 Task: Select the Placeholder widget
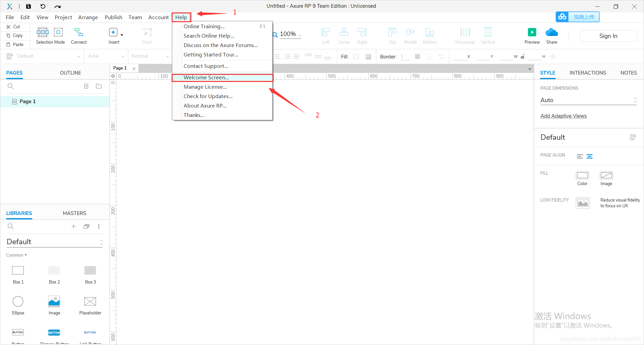pyautogui.click(x=90, y=305)
